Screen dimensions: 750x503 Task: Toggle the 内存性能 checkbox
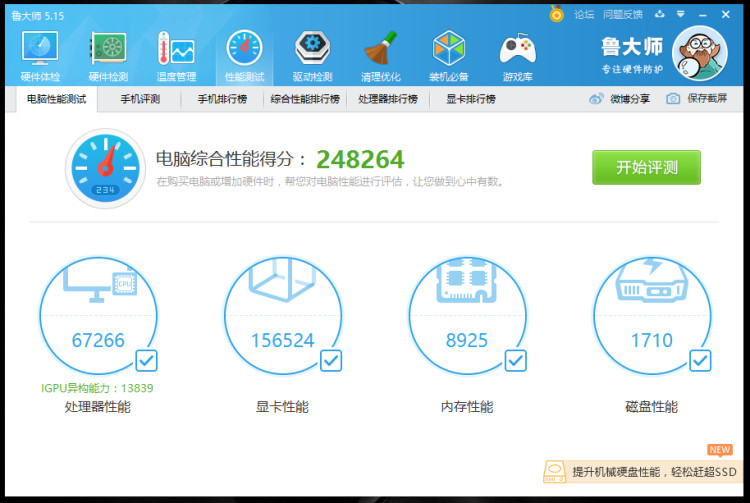point(515,361)
